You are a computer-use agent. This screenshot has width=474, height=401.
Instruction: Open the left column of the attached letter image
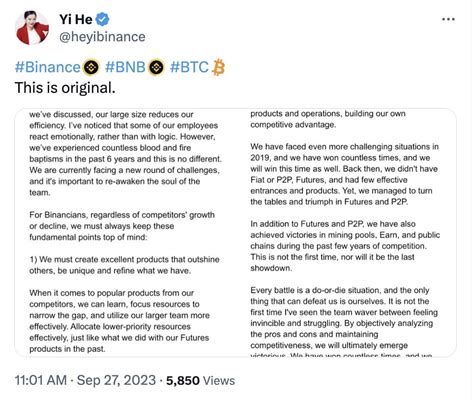(x=125, y=232)
